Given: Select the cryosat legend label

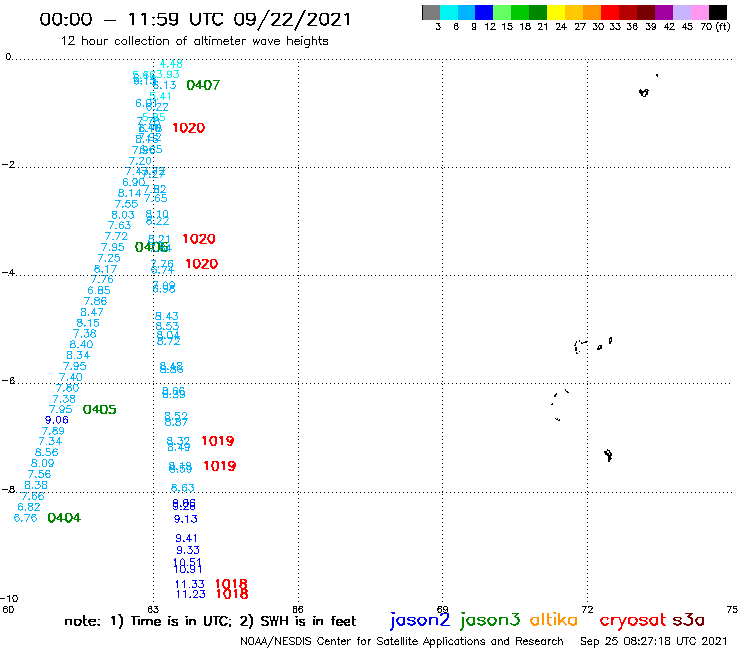Looking at the screenshot, I should (632, 621).
